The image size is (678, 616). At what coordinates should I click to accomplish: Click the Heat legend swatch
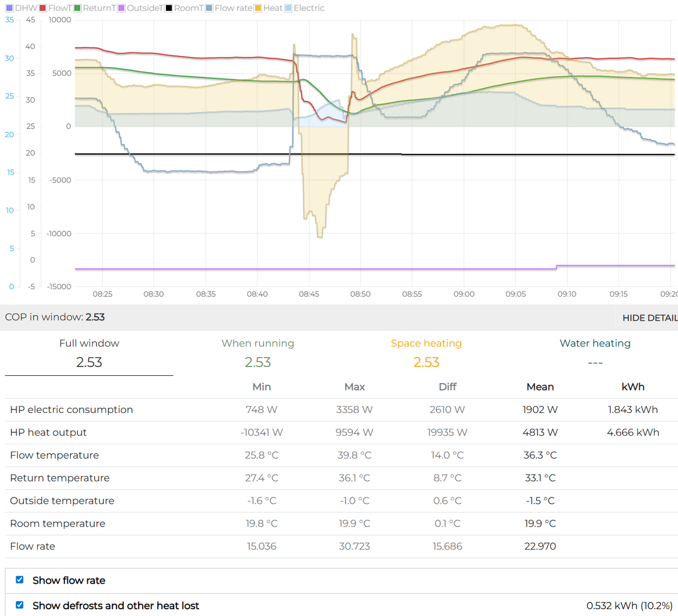coord(259,8)
